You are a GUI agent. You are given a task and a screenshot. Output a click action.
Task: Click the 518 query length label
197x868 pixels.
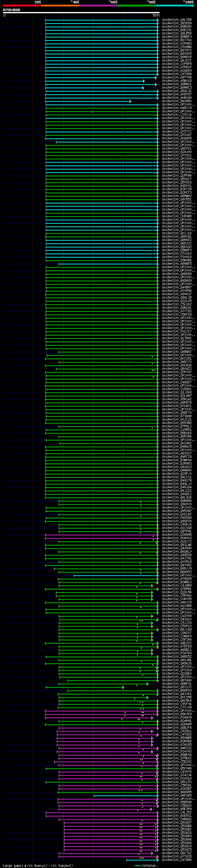[155, 15]
